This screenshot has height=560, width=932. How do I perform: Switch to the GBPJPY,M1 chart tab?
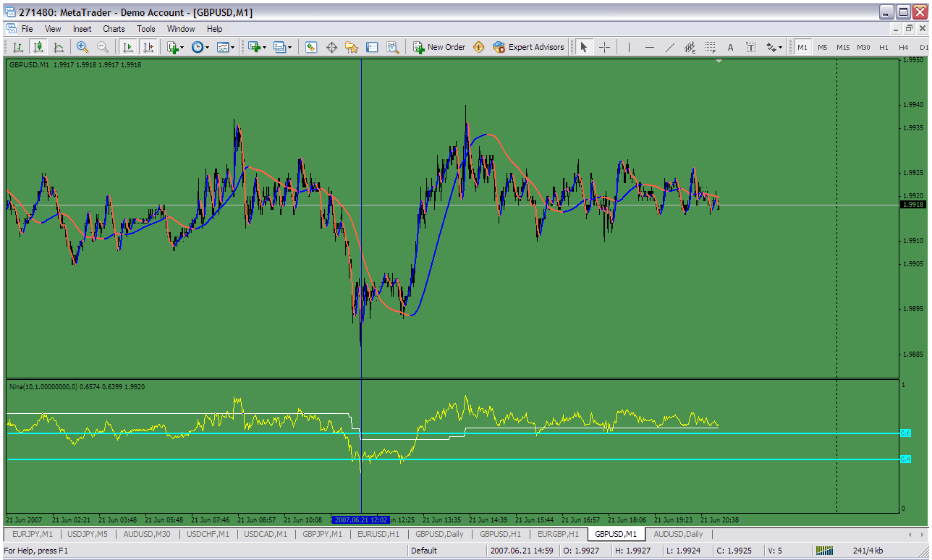[323, 535]
